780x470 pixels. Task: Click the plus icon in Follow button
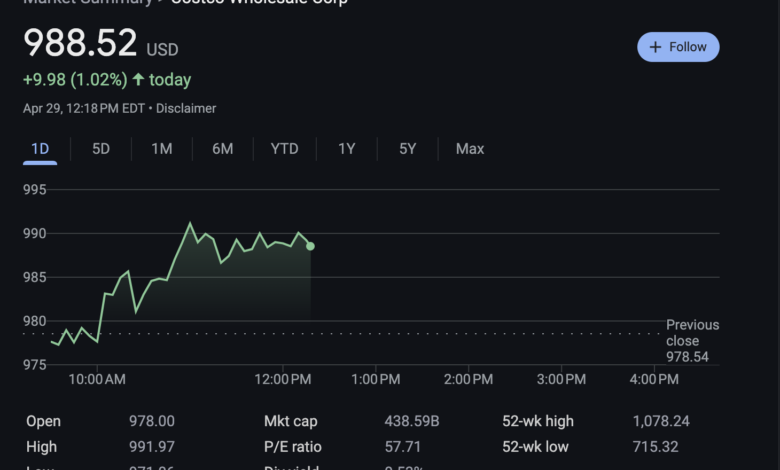coord(655,47)
